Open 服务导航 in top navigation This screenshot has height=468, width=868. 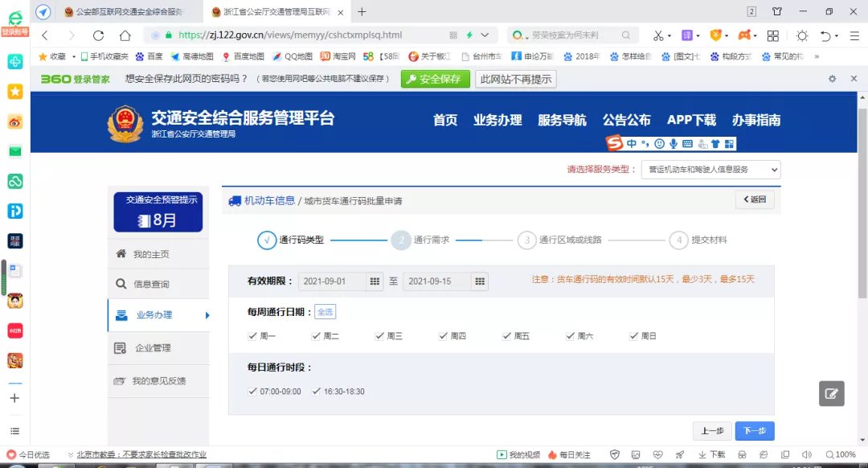click(x=562, y=120)
